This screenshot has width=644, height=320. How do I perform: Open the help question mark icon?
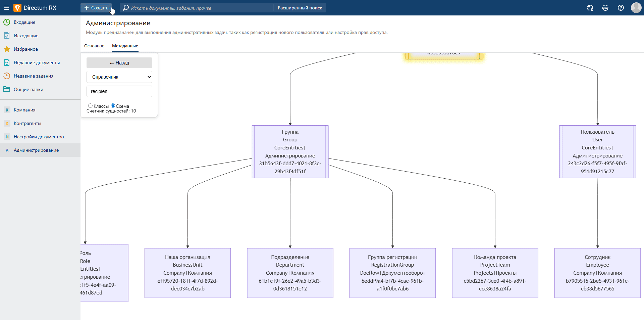tap(621, 8)
